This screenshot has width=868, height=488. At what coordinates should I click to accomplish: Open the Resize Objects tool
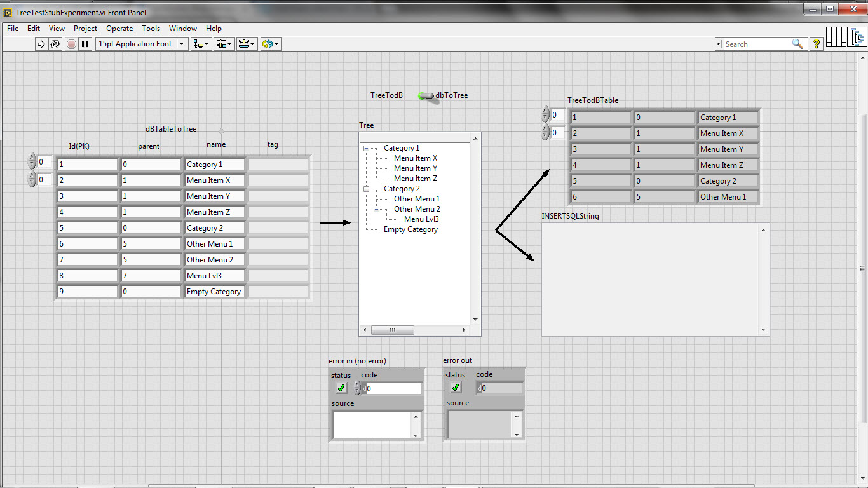coord(246,44)
